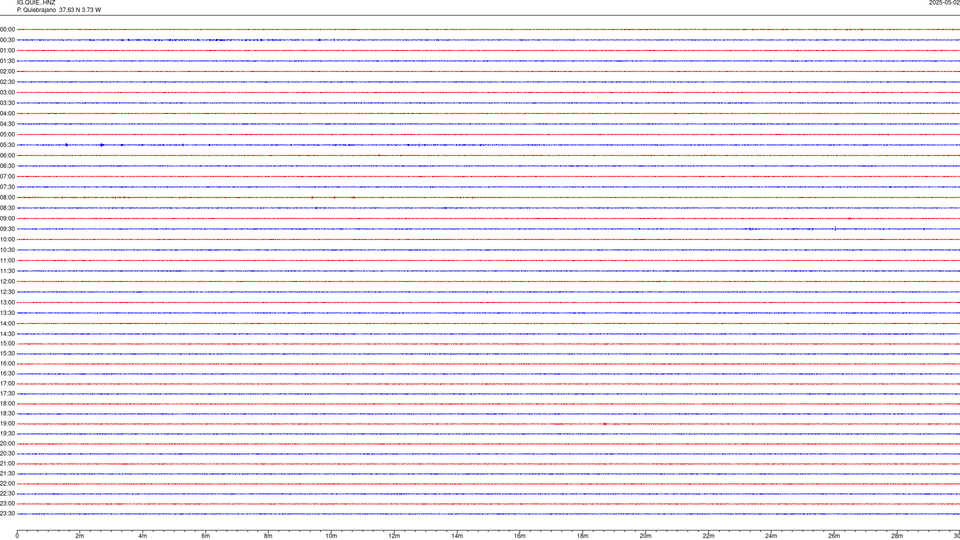Select the 23:00 row time label
This screenshot has height=540, width=960.
(x=7, y=504)
